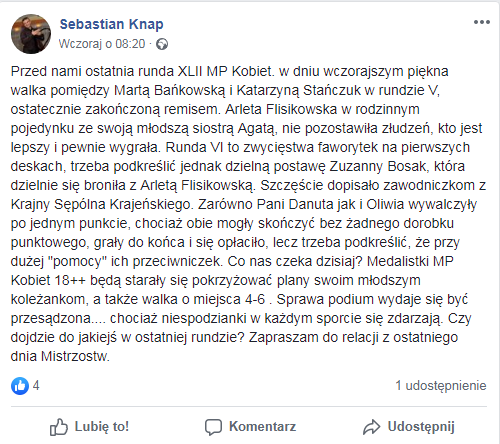500x444 pixels.
Task: Click the curved share arrow icon
Action: point(371,427)
